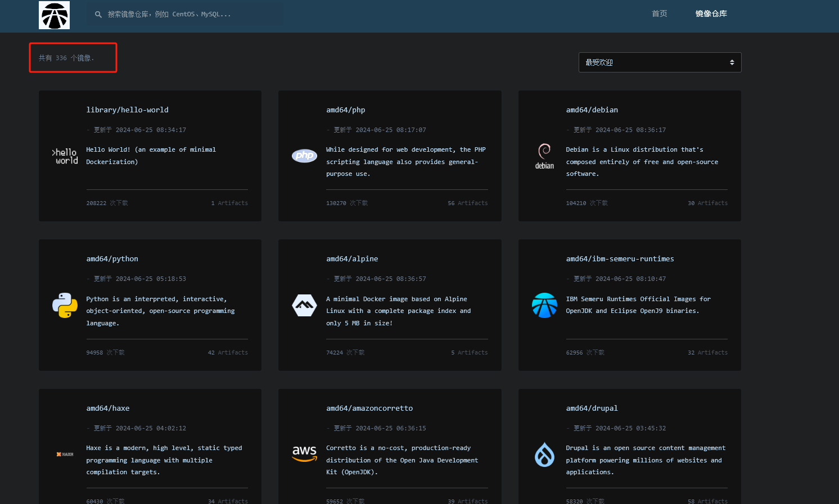Click the Corretto OpenJDK distribution description
Viewport: 839px width, 504px height.
[x=402, y=460]
